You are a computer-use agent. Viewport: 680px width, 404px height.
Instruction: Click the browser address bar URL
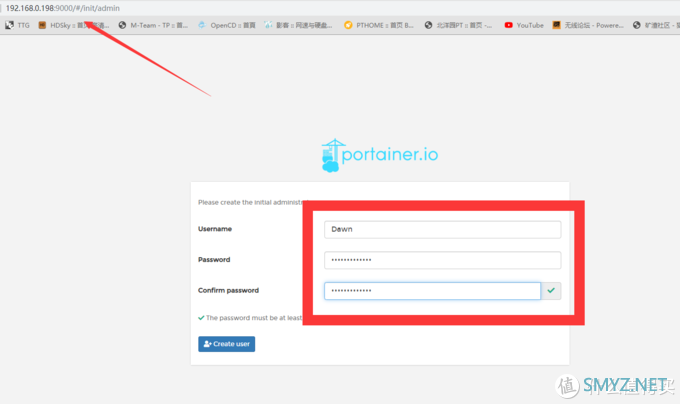tap(62, 8)
